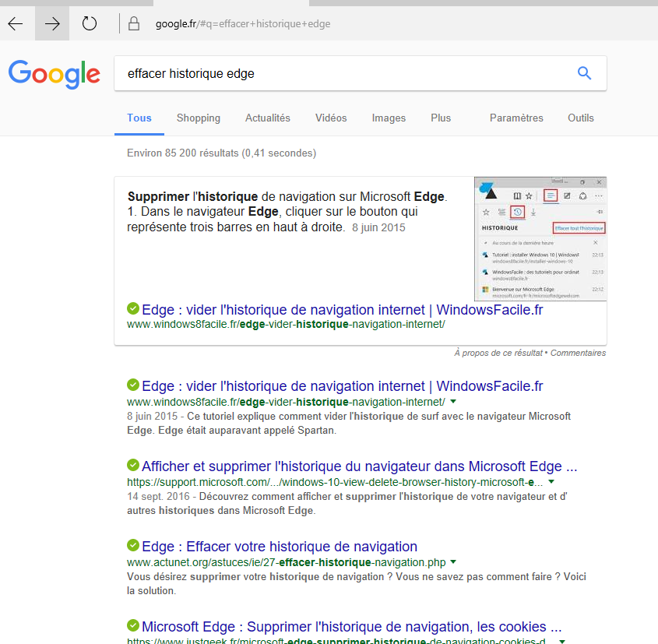Go back with the browser back arrow
Screen dimensions: 658x644
(16, 23)
